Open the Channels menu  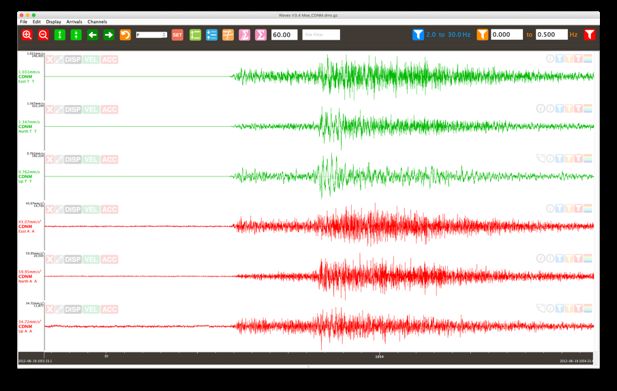97,22
